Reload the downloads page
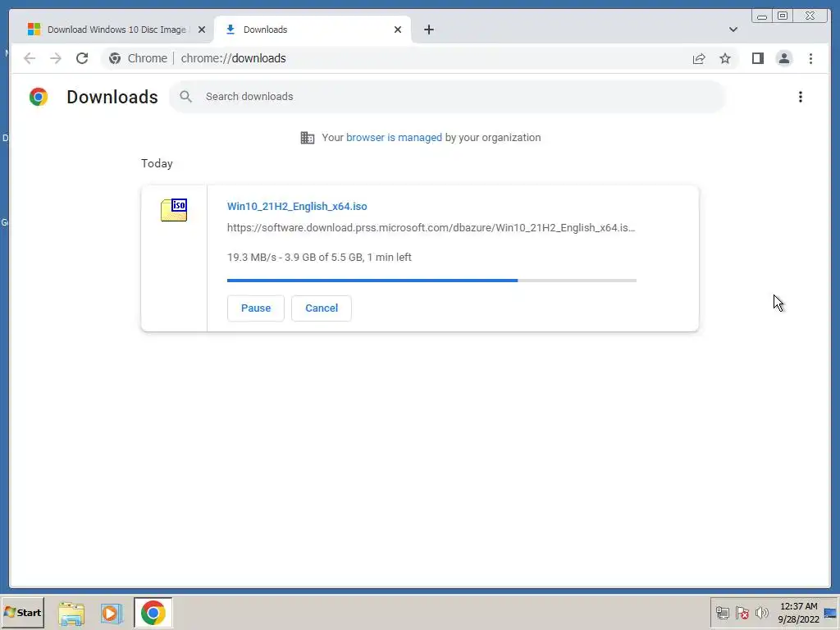The height and width of the screenshot is (630, 840). (x=82, y=58)
